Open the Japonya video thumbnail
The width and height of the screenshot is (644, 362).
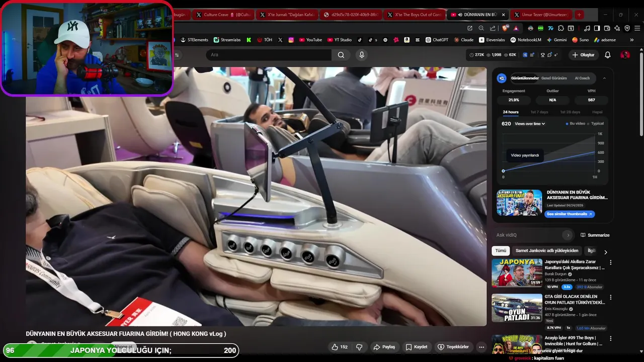click(x=517, y=273)
